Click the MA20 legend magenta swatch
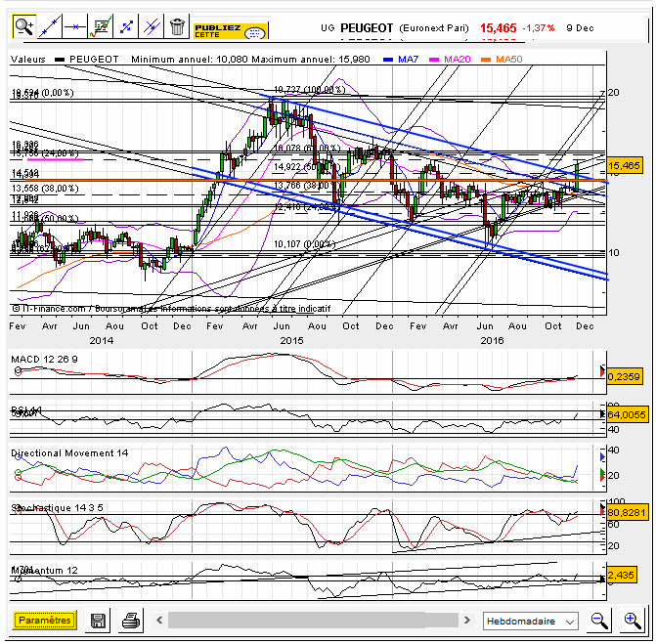The height and width of the screenshot is (644, 656). pyautogui.click(x=434, y=60)
